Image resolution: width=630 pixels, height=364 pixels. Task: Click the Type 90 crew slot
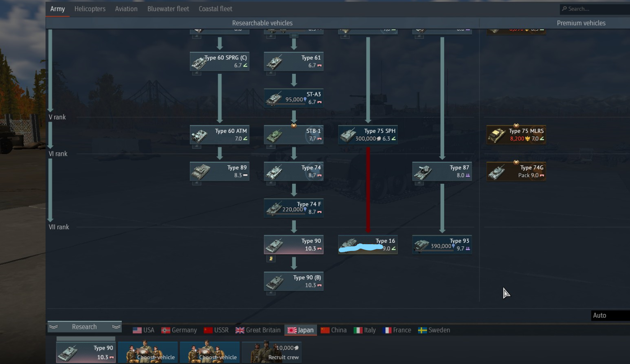pos(86,352)
